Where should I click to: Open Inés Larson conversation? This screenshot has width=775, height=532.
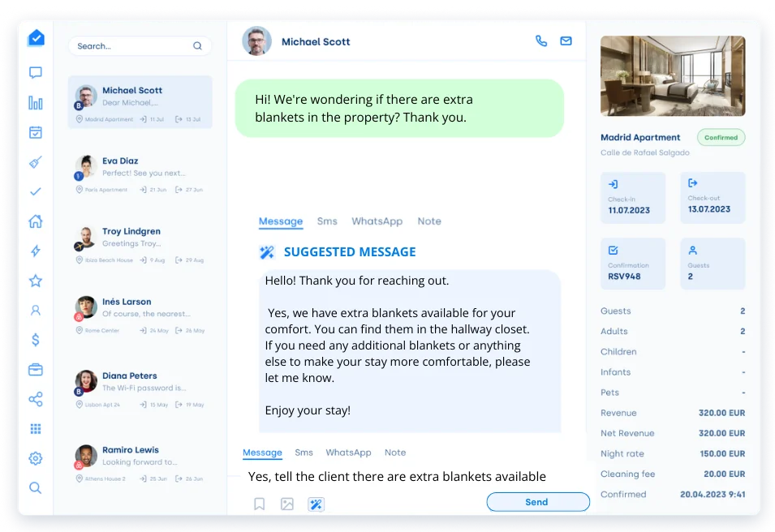click(140, 315)
